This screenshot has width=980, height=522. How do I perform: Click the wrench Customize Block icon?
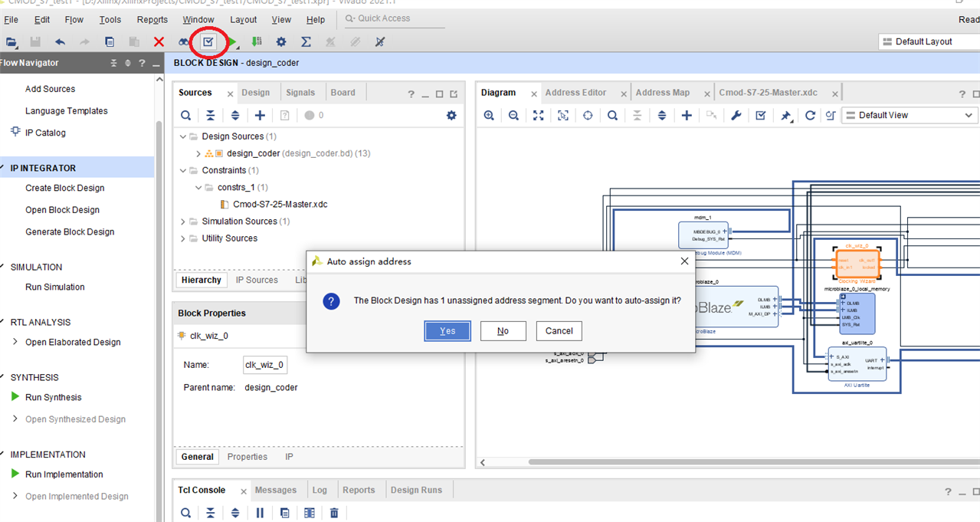click(736, 115)
